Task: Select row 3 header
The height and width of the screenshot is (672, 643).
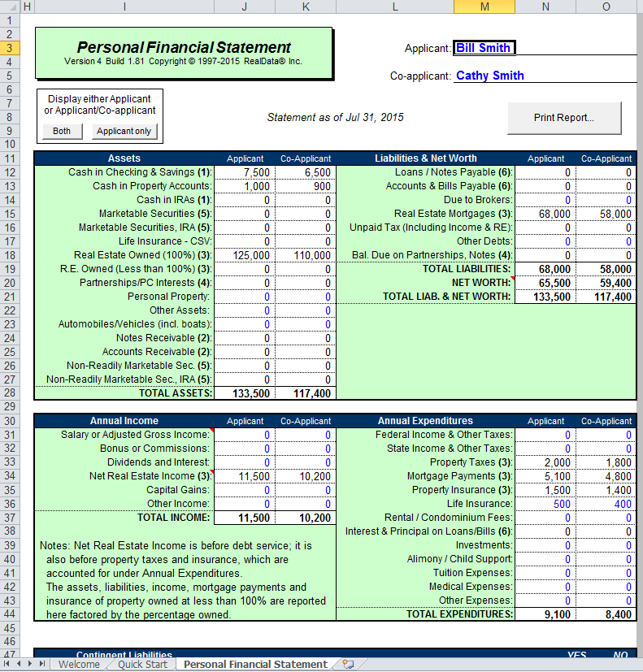Action: [x=10, y=48]
